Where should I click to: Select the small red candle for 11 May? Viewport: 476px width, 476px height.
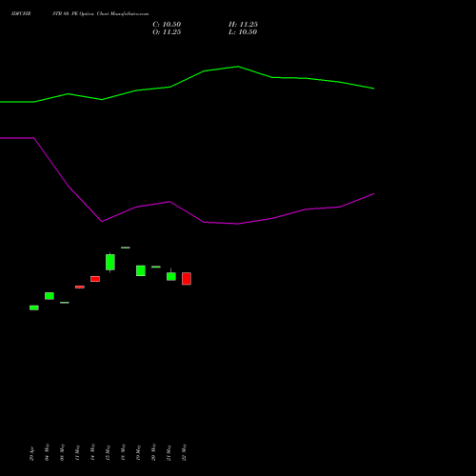point(80,287)
